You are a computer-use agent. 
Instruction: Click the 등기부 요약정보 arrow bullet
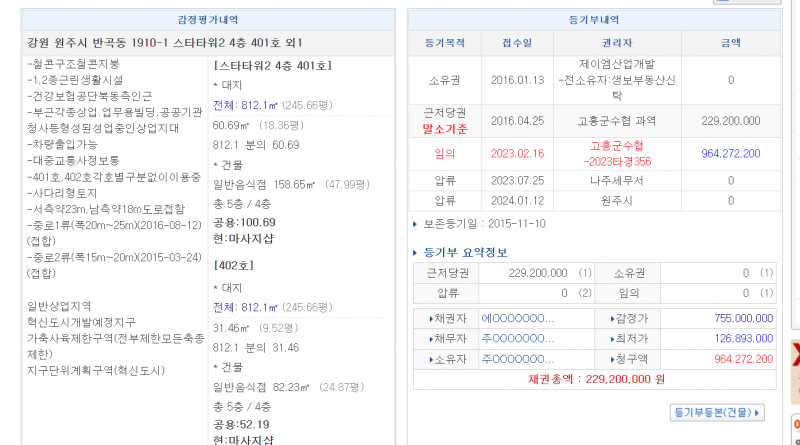pos(418,252)
